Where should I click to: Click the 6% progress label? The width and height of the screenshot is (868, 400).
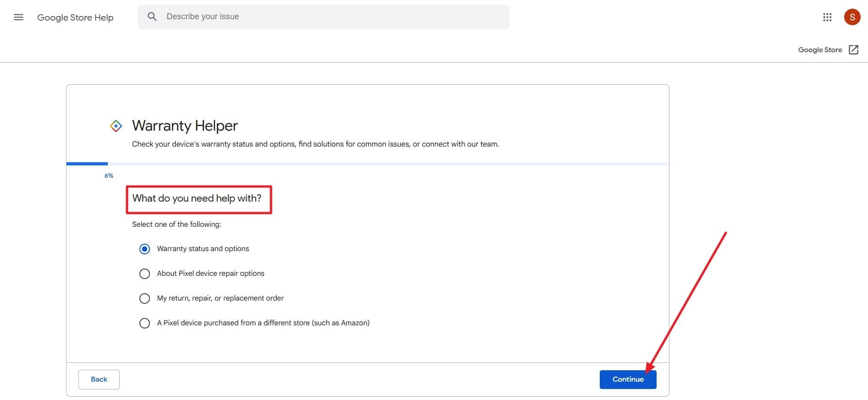pos(109,175)
